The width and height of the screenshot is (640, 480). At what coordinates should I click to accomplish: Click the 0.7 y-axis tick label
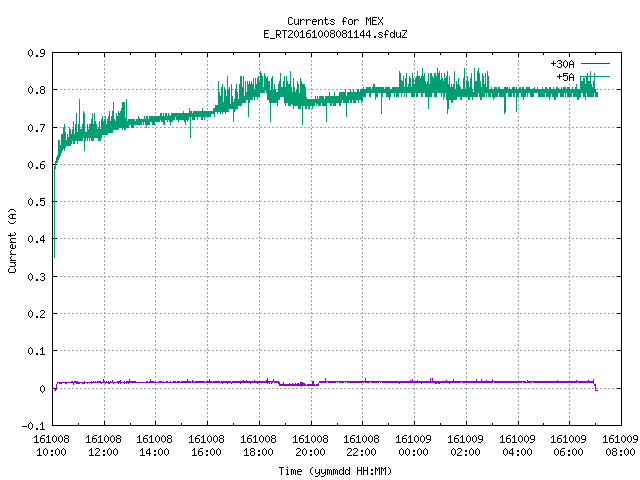(36, 128)
